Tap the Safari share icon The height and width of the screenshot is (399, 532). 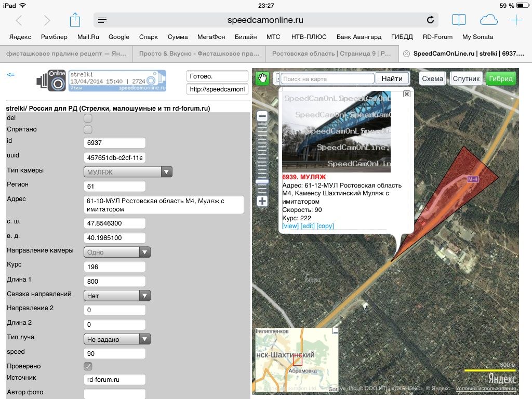[x=75, y=20]
